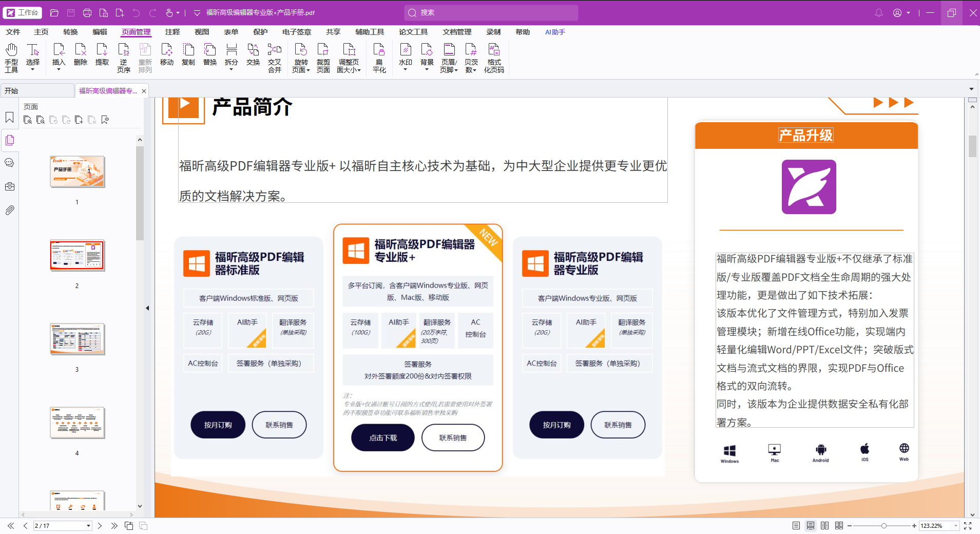Switch to the 保护 tab

pos(260,32)
